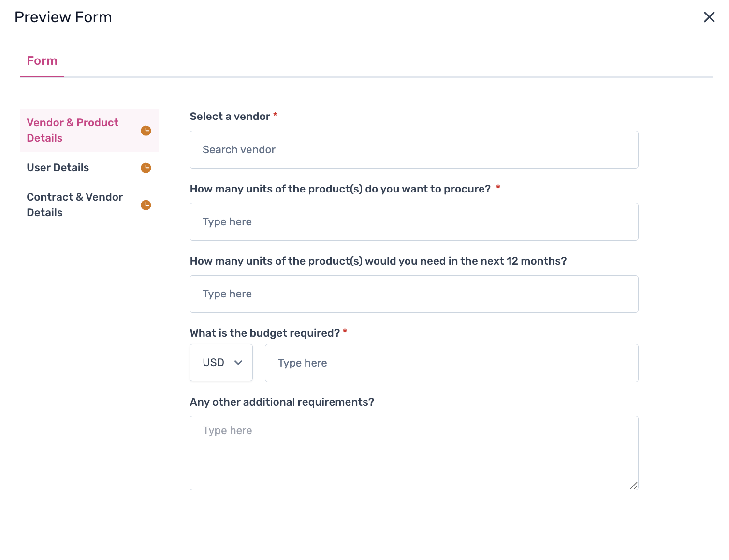Switch to the Form tab
Screen dimensions: 729x560
[x=42, y=61]
